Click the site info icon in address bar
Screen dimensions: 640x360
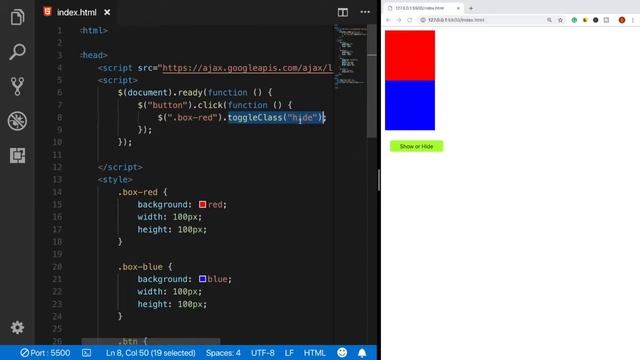(x=423, y=20)
